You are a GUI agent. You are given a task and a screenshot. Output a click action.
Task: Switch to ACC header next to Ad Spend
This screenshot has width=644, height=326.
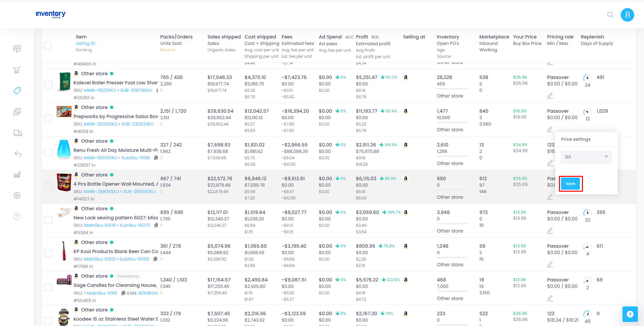pyautogui.click(x=349, y=37)
